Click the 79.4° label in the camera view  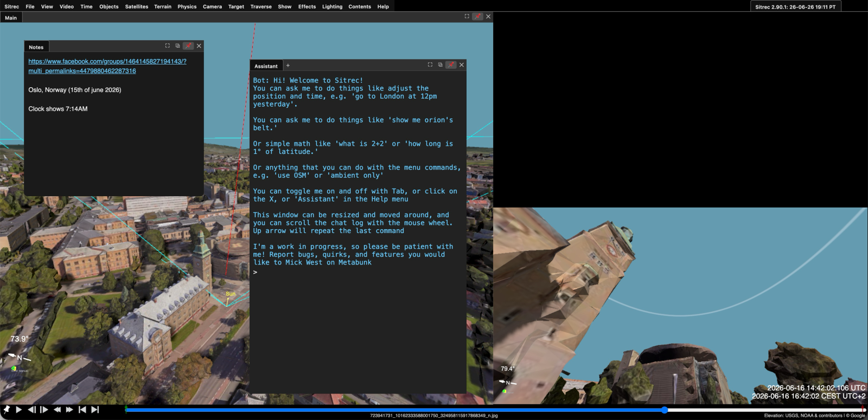508,369
